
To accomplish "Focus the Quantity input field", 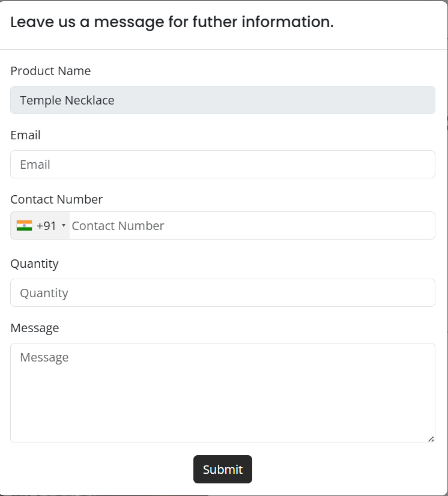I will (222, 293).
